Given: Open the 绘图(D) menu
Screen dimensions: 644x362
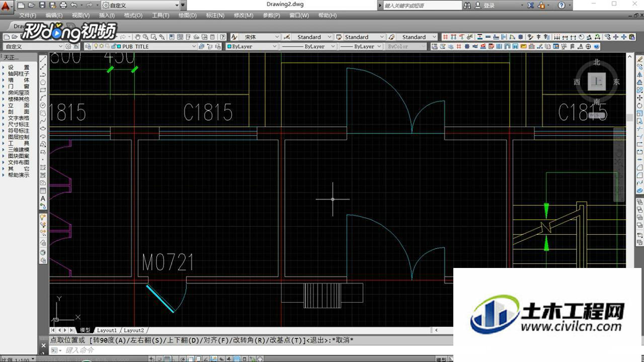Looking at the screenshot, I should pos(188,16).
